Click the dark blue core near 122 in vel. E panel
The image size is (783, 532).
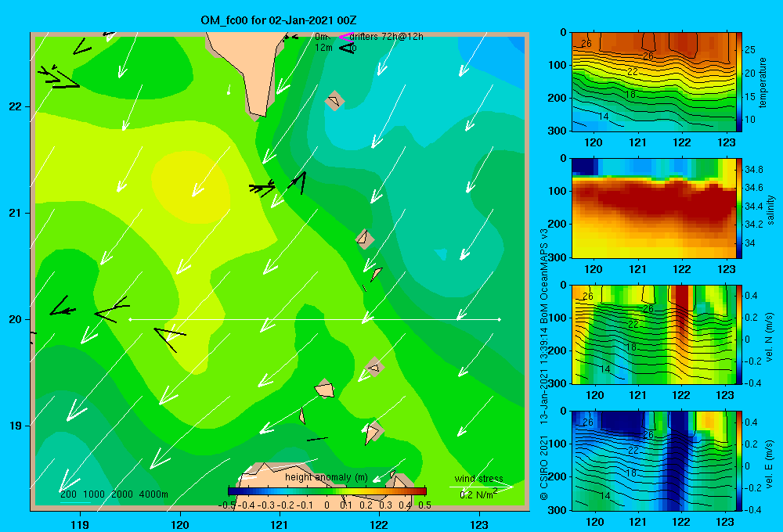pos(679,459)
